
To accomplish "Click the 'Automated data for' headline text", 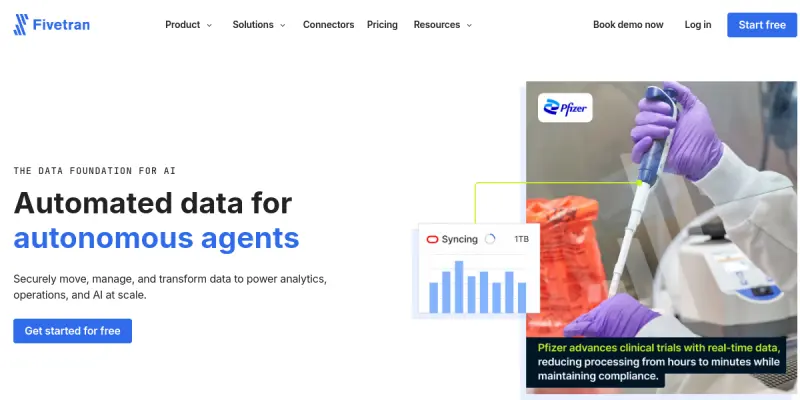I will click(153, 203).
